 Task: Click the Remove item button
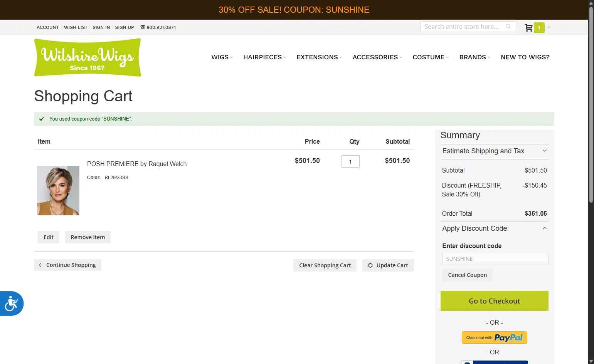(88, 237)
